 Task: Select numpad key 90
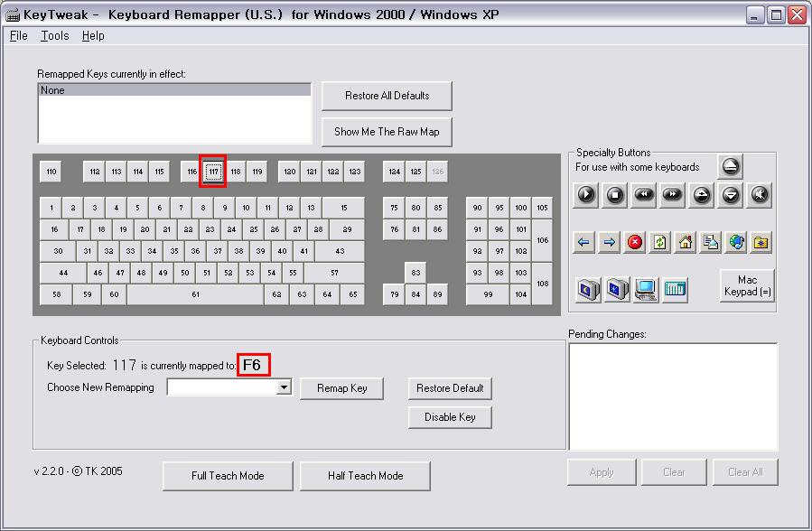(477, 208)
